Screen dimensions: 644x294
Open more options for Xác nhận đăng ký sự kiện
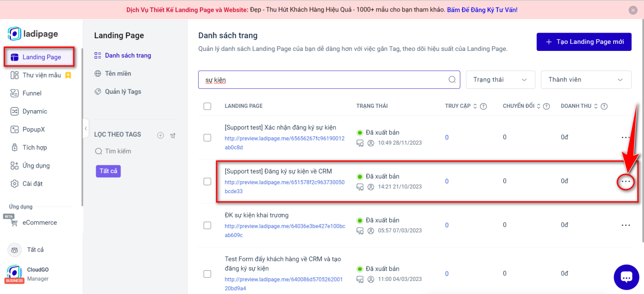point(626,138)
